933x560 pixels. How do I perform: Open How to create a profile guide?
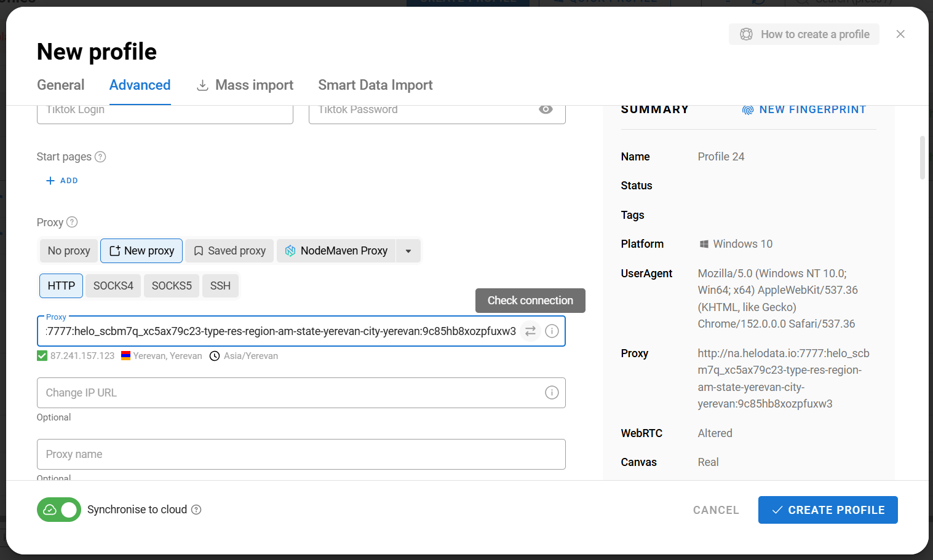click(x=804, y=34)
